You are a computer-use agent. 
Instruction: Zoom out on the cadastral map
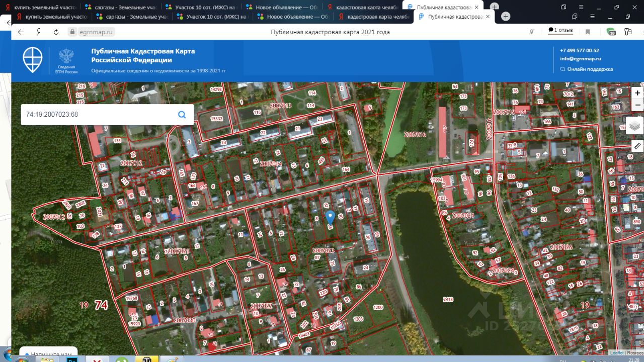point(637,105)
